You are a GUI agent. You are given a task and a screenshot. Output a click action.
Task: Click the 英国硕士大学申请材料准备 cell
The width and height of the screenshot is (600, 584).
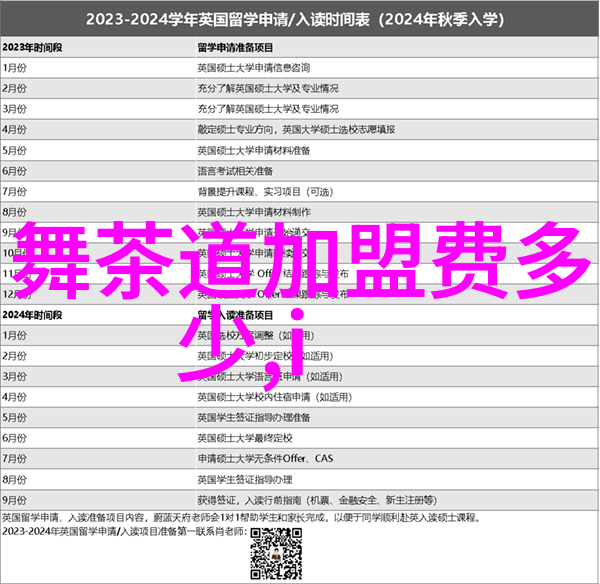254,150
